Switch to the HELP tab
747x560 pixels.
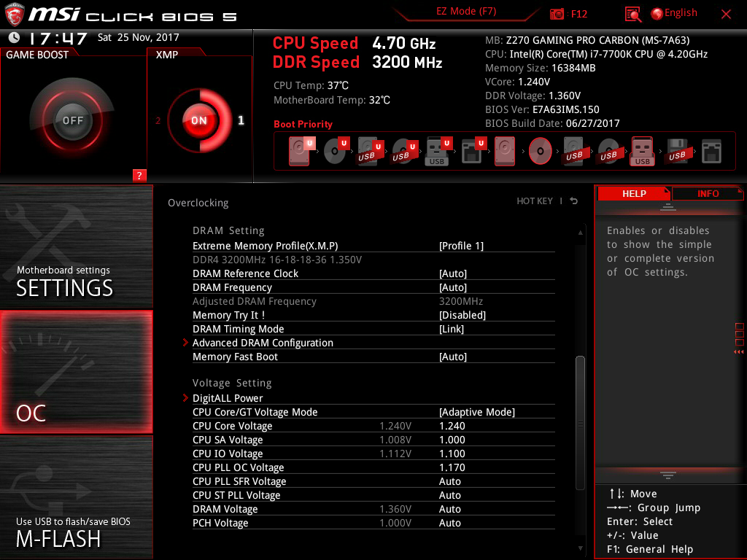tap(634, 193)
